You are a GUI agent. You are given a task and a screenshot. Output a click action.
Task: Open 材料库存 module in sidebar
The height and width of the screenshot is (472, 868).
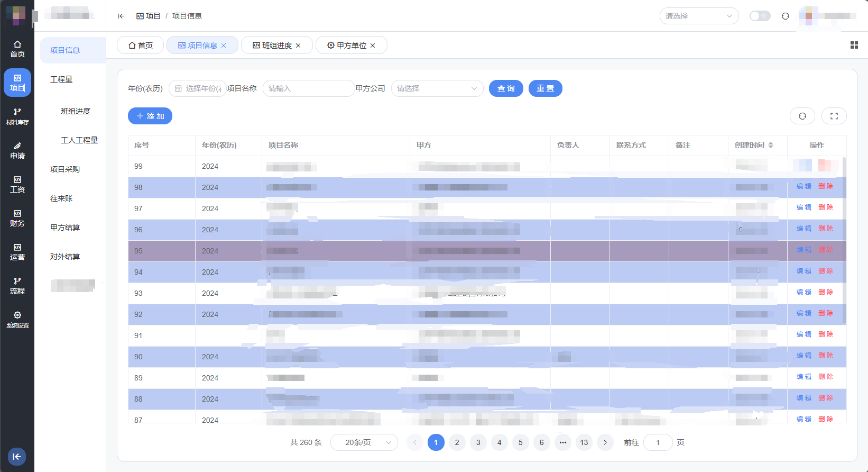17,116
